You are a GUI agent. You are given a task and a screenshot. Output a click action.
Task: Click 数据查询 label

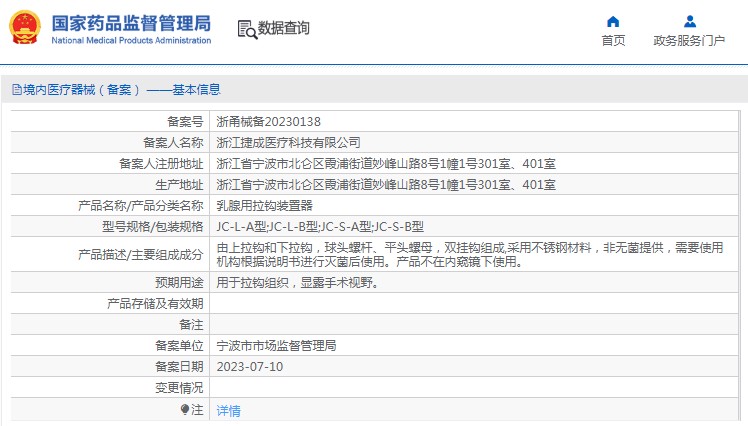pyautogui.click(x=284, y=28)
